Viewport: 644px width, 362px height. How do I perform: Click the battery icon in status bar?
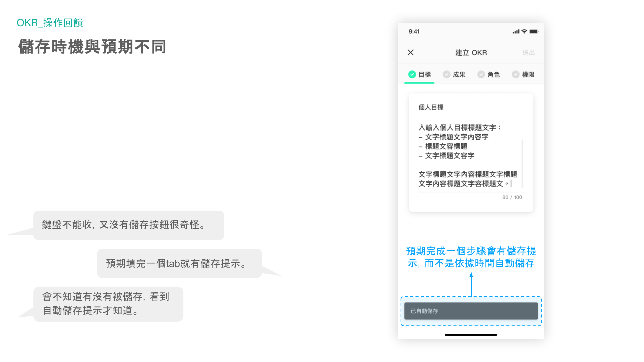coord(534,31)
